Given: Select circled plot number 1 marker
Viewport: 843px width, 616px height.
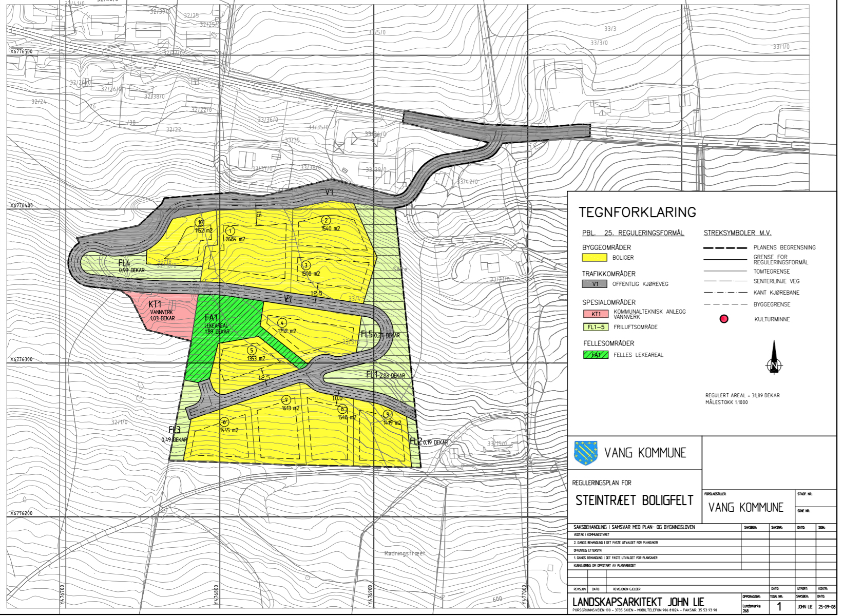Looking at the screenshot, I should coord(231,232).
